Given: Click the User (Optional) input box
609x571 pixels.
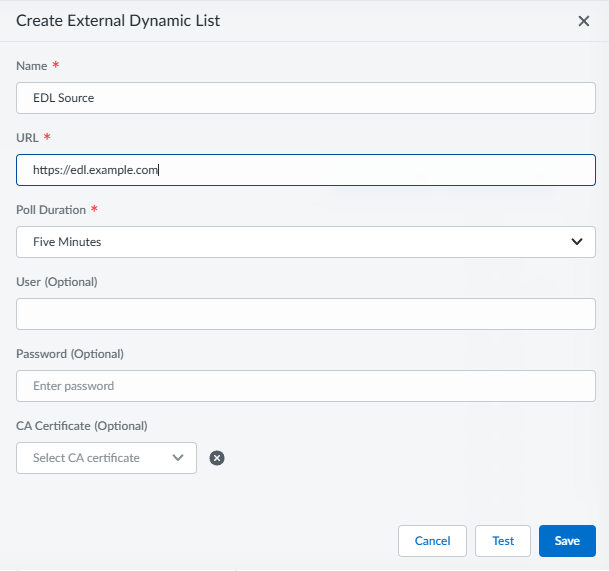Looking at the screenshot, I should [306, 314].
